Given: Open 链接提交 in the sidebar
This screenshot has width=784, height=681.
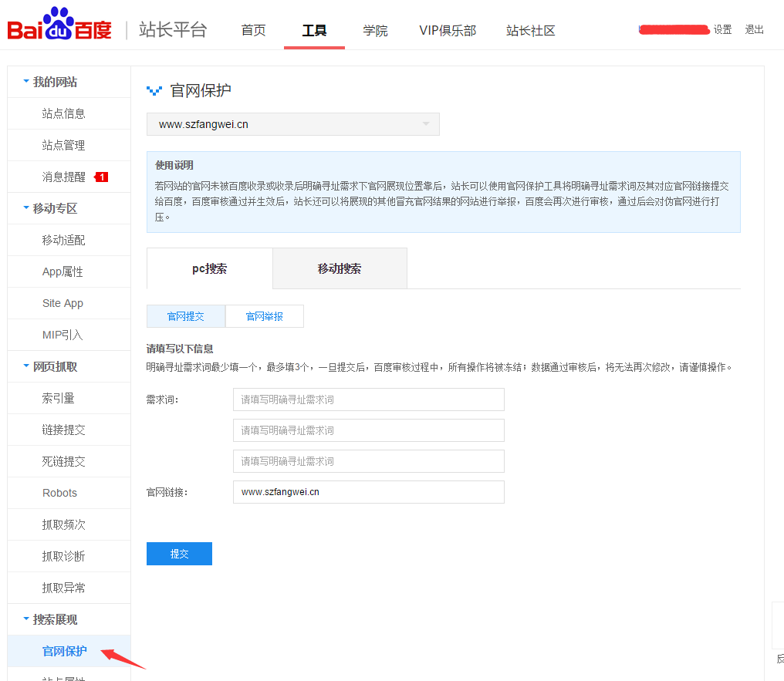Looking at the screenshot, I should click(x=64, y=430).
